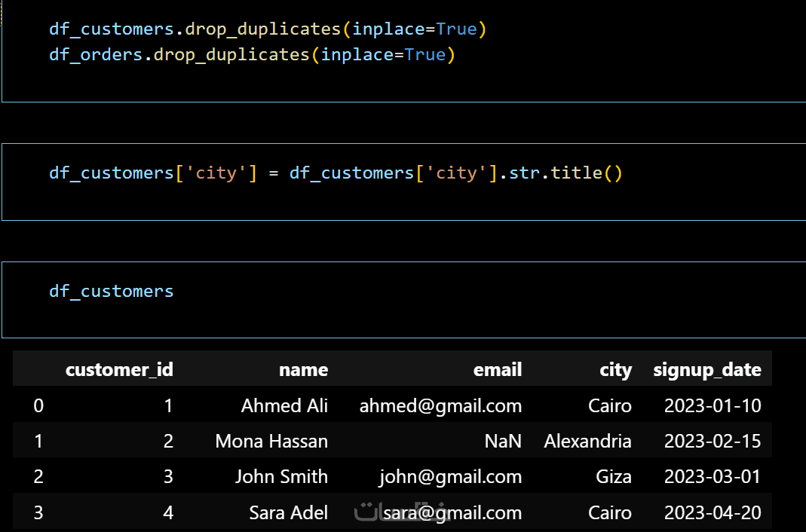Click Cairo city cell in Ahmed Ali row

(x=610, y=405)
